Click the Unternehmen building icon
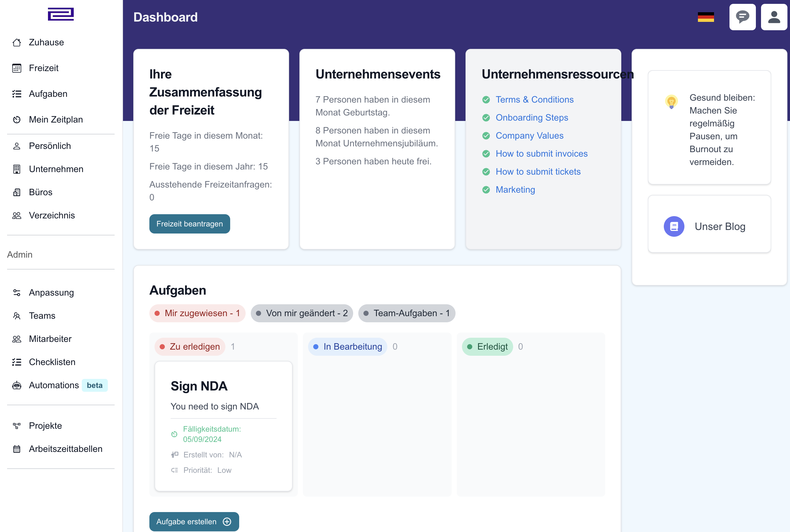This screenshot has width=790, height=532. click(x=17, y=169)
